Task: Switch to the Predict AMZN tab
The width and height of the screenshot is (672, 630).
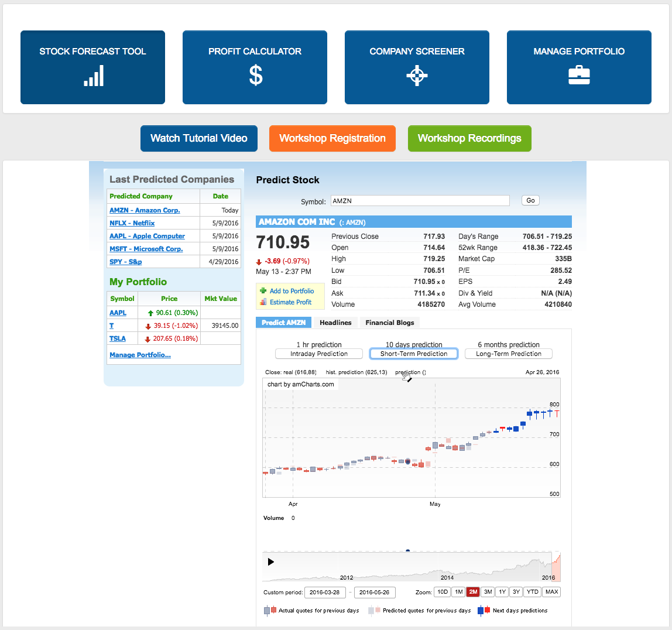Action: 284,322
